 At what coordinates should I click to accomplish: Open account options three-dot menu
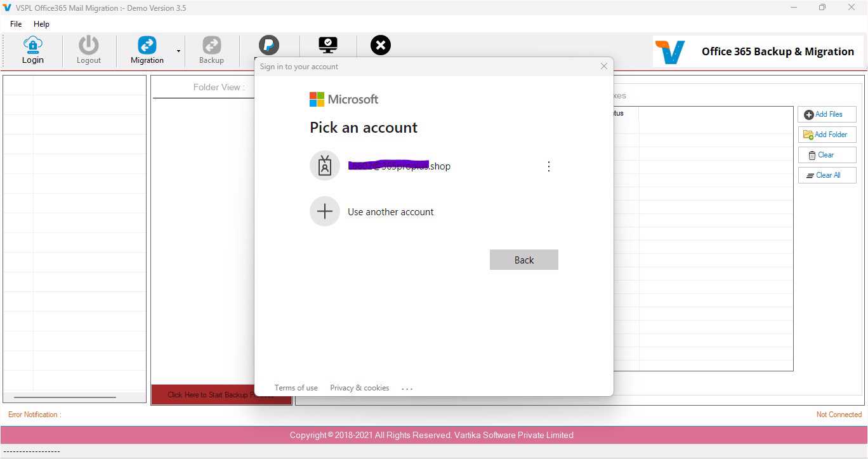point(549,166)
